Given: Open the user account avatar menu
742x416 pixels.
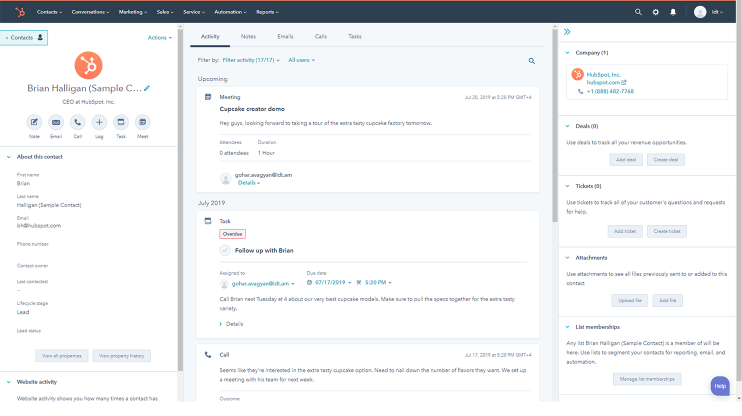Looking at the screenshot, I should click(x=708, y=12).
